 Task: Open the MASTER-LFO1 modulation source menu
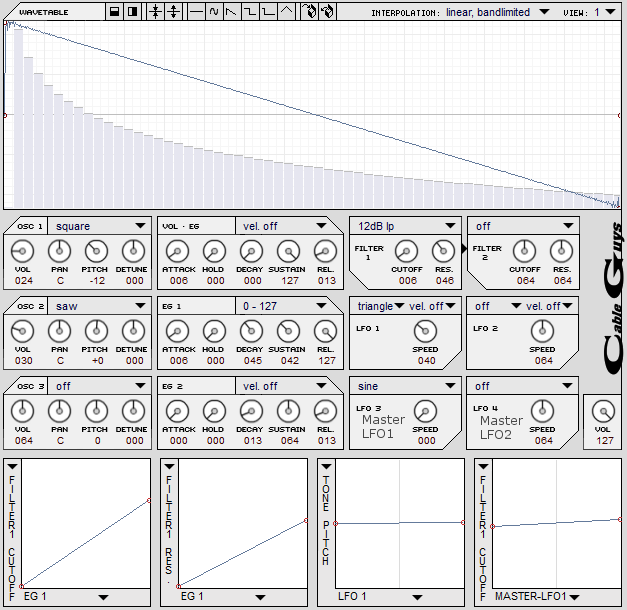coord(540,597)
